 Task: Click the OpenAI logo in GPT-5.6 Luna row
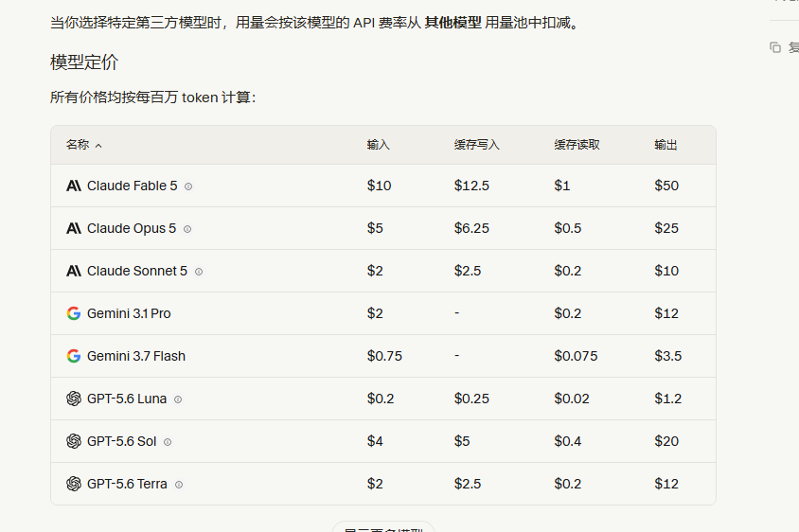tap(74, 399)
